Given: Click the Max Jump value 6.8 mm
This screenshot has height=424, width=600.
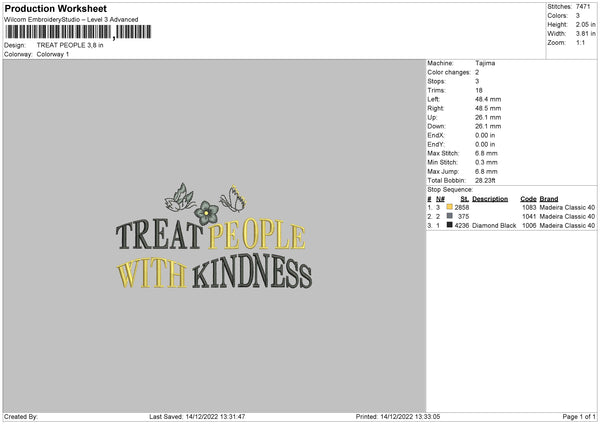Looking at the screenshot, I should coord(486,172).
